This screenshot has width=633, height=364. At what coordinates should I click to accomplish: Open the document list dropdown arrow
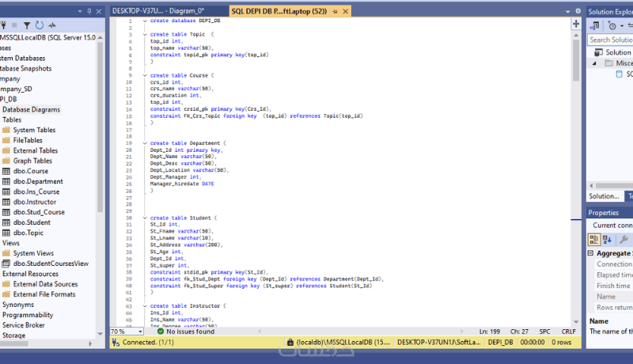pyautogui.click(x=567, y=11)
